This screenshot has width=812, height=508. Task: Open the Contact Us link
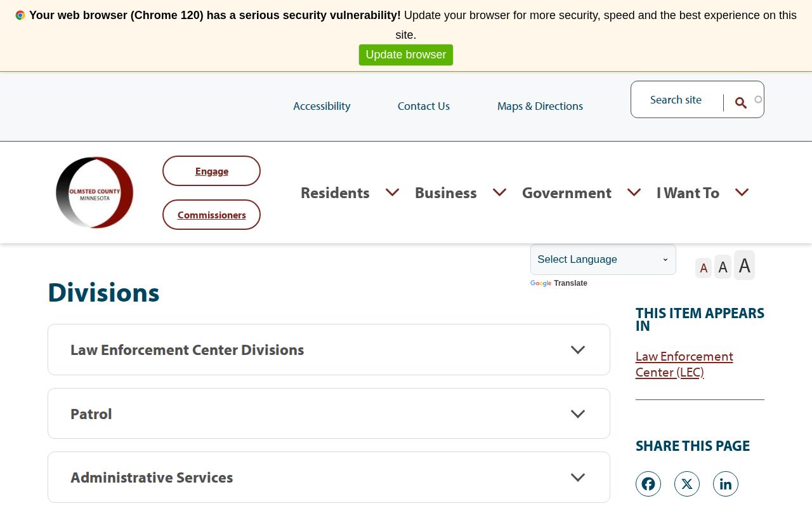tap(424, 106)
